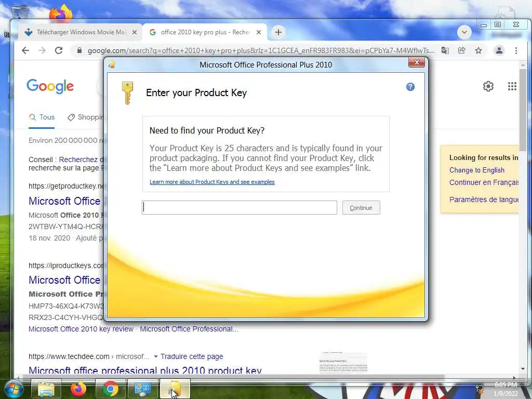
Task: Click the system tray network icon
Action: tap(480, 389)
